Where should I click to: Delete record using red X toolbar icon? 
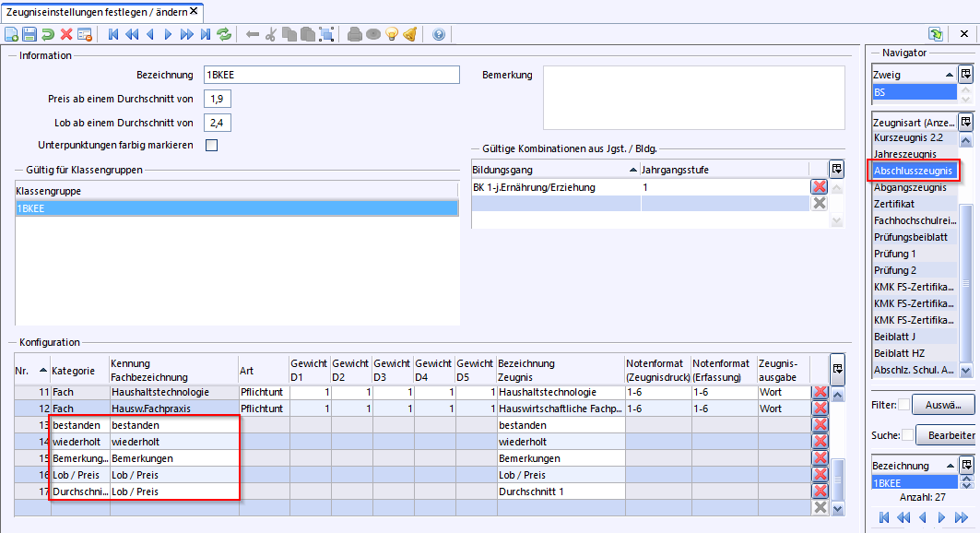pyautogui.click(x=66, y=34)
